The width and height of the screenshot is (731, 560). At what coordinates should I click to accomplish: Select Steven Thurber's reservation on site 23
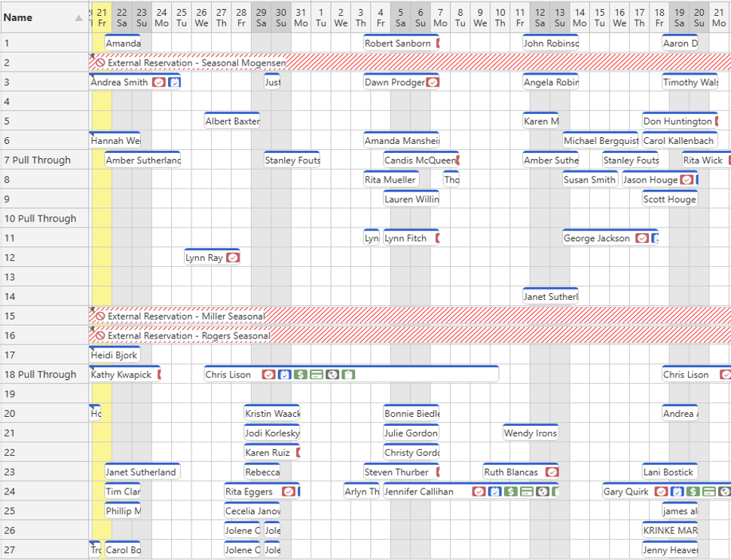click(401, 472)
